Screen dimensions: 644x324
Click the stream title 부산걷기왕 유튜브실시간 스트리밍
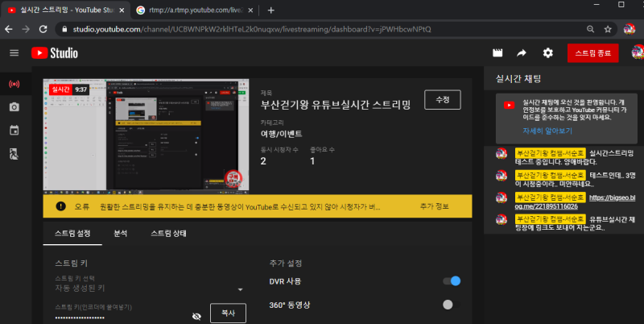pos(336,105)
